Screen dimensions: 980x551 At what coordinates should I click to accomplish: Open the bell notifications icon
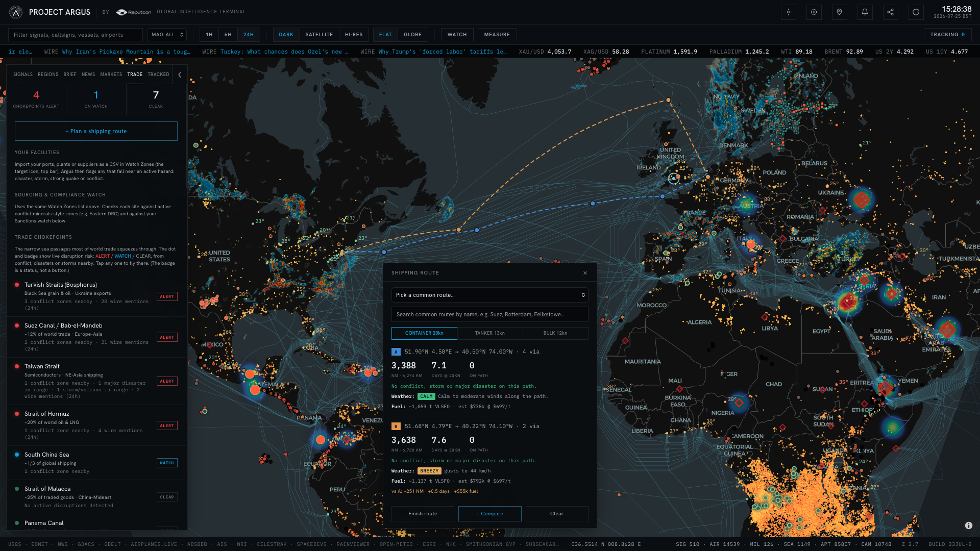tap(865, 12)
